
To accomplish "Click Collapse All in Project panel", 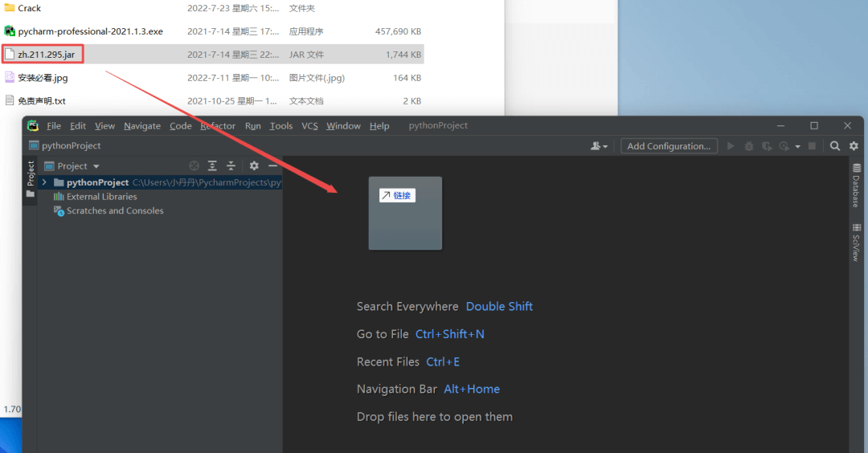I will pos(231,166).
